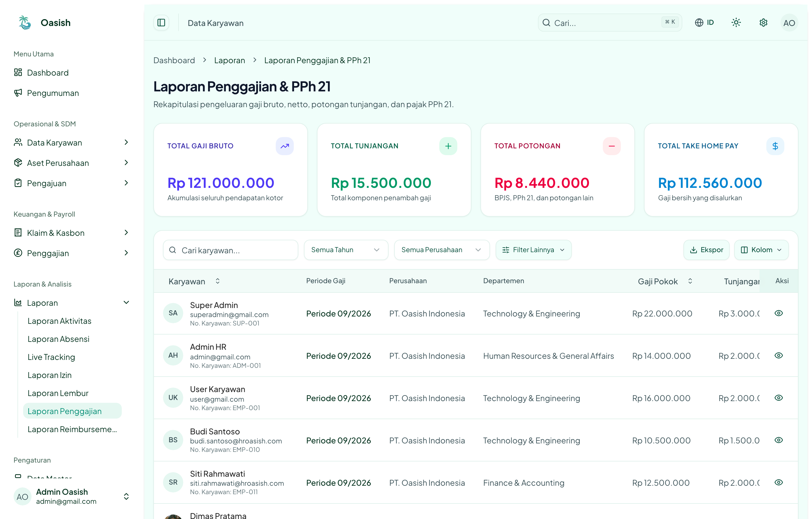The width and height of the screenshot is (812, 519).
Task: Click the SA avatar of Super Admin
Action: click(173, 313)
